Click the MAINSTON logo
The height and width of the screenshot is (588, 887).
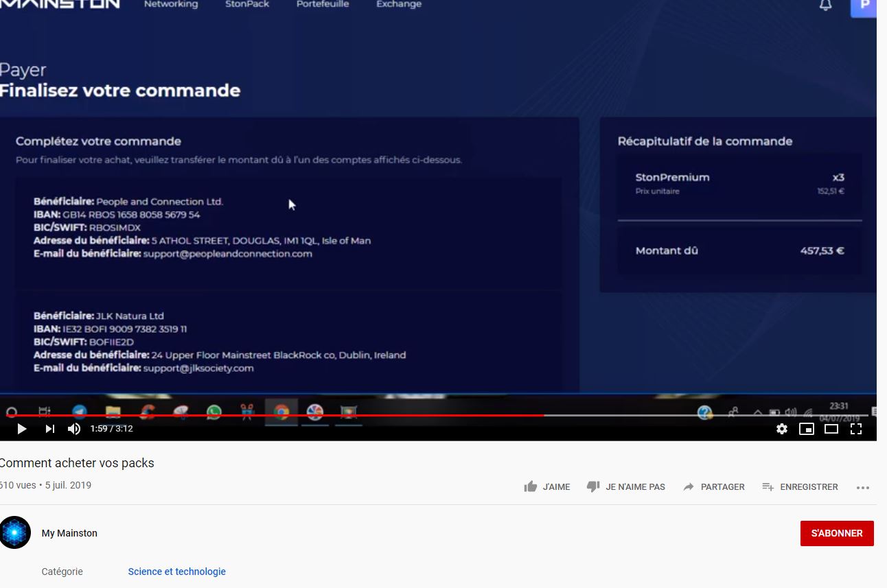tap(60, 4)
